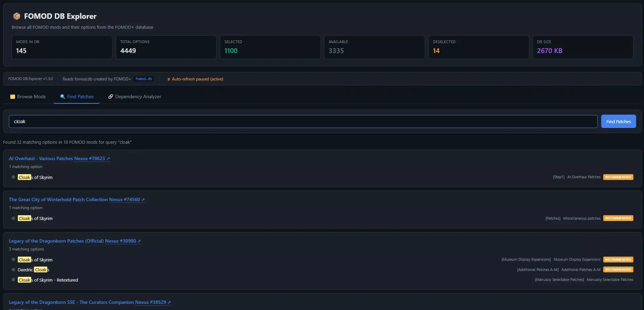
Task: Click the AVAILABLE 3335 stat card
Action: (374, 47)
